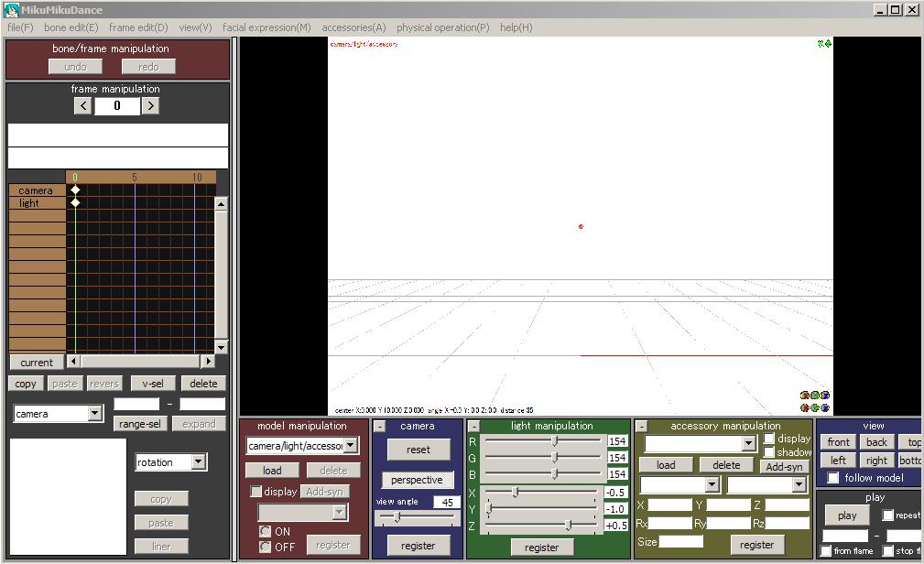Select the light keyframe diamond at frame 0
924x564 pixels.
(x=75, y=202)
